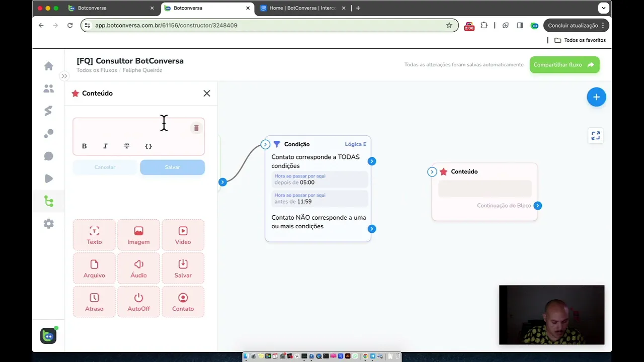
Task: Click the Conteúdo block title on canvas
Action: [x=464, y=171]
